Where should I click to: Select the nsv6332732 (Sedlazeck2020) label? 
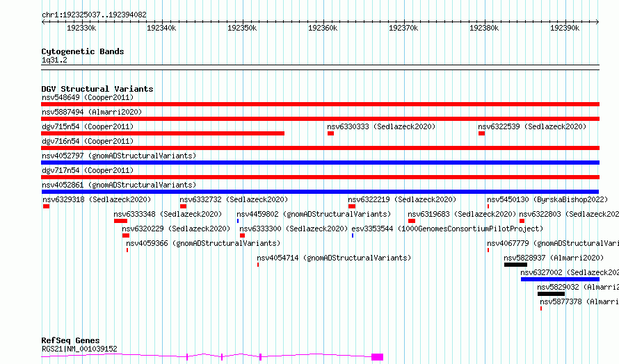tap(234, 199)
